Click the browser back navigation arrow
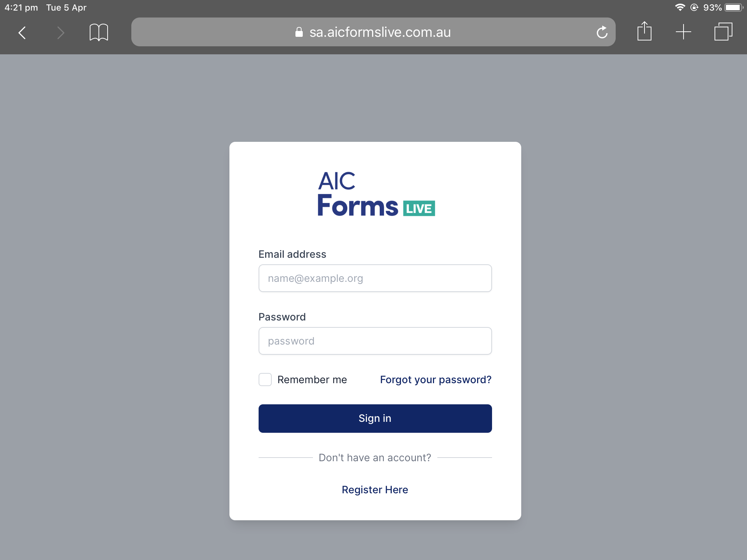The image size is (747, 560). [22, 32]
